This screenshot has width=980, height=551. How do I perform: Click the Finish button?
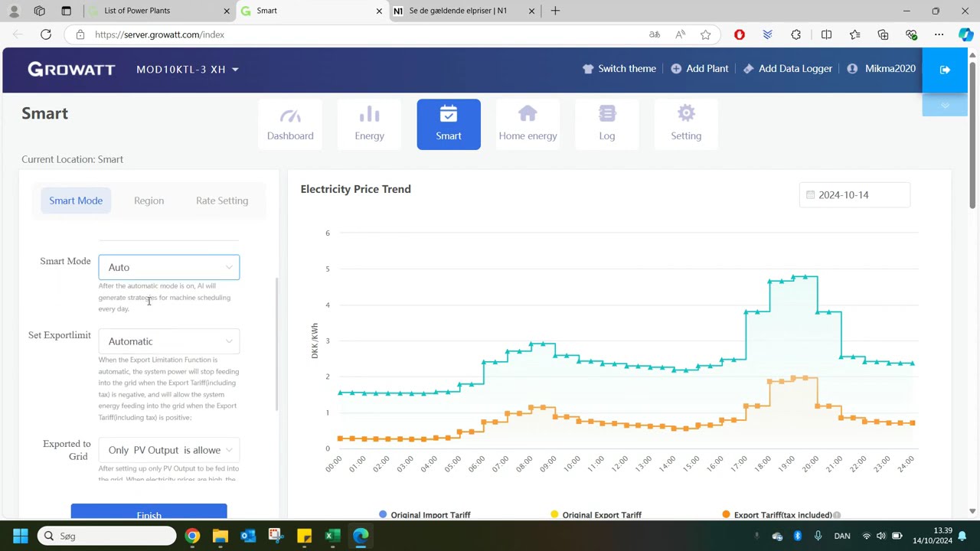tap(149, 512)
